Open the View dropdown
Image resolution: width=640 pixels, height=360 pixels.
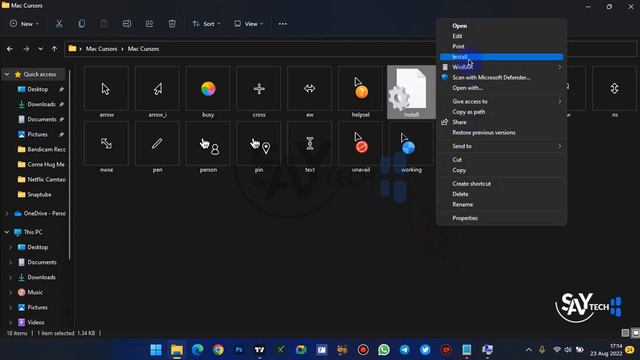pyautogui.click(x=248, y=24)
